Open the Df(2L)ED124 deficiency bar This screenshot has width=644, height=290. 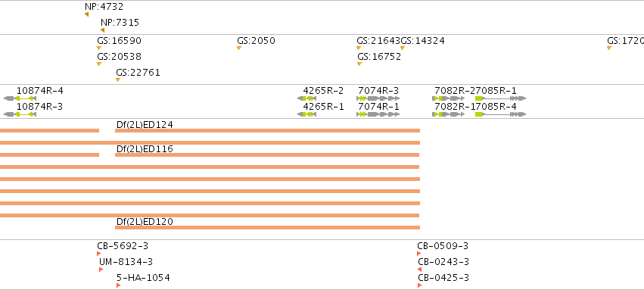[x=267, y=131]
